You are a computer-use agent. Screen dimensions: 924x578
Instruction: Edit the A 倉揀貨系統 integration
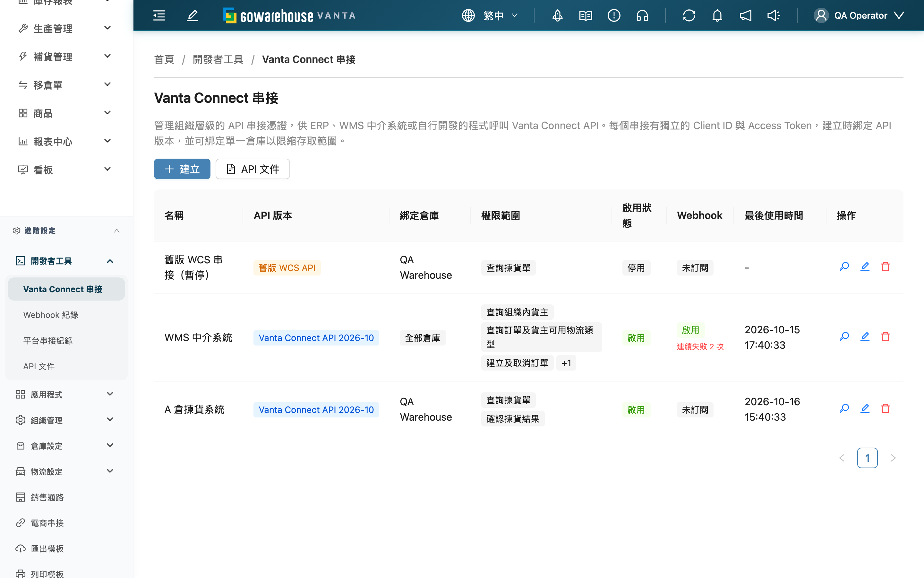pyautogui.click(x=865, y=408)
